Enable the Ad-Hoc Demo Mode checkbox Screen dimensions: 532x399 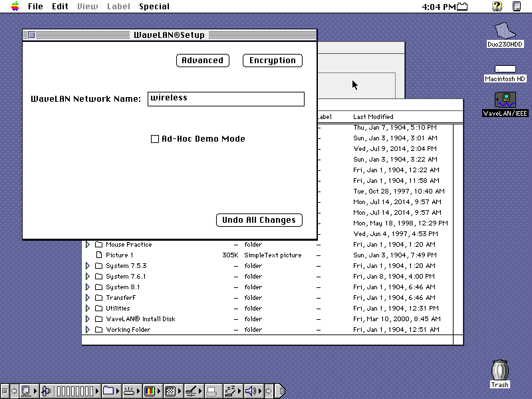[155, 139]
